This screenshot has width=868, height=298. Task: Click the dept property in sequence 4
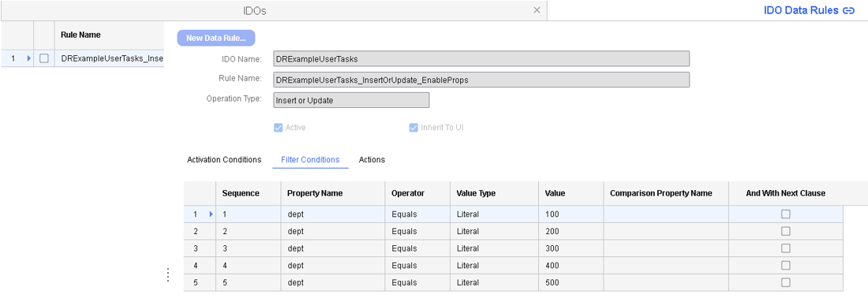pyautogui.click(x=333, y=266)
